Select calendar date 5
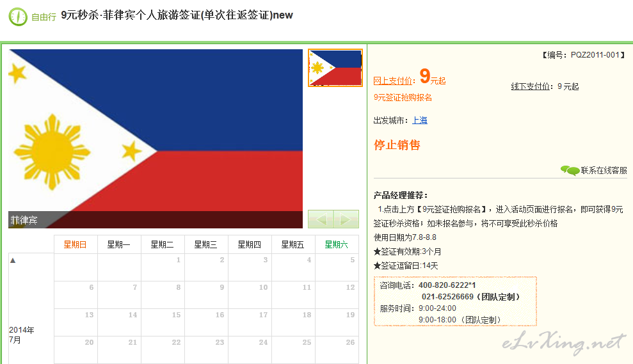This screenshot has height=364, width=633. coord(337,267)
